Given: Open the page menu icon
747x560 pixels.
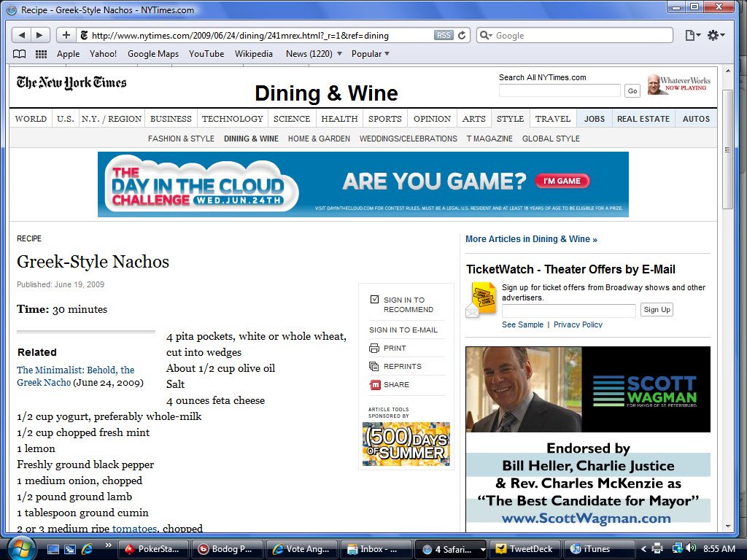Looking at the screenshot, I should tap(692, 35).
